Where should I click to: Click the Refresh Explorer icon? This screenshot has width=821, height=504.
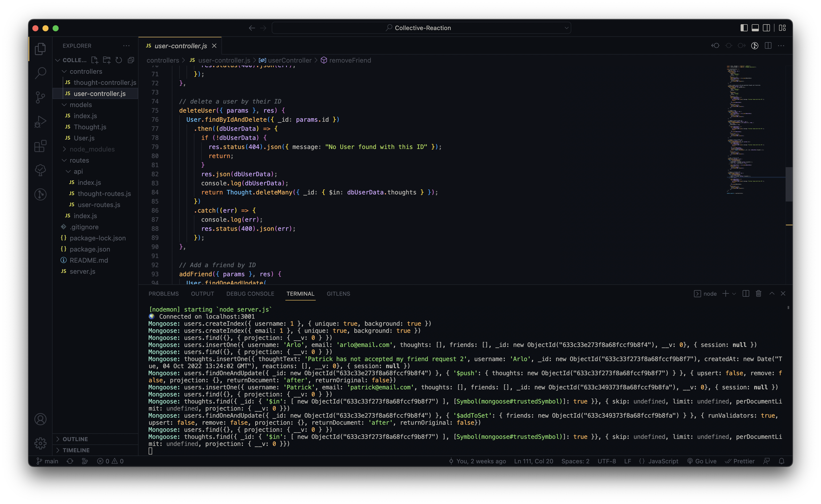pyautogui.click(x=119, y=60)
